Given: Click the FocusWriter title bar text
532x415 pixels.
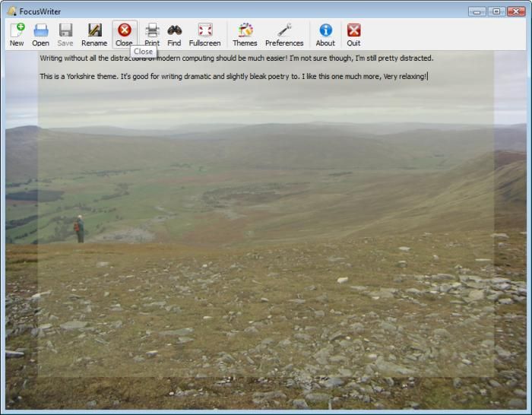Looking at the screenshot, I should (x=40, y=11).
